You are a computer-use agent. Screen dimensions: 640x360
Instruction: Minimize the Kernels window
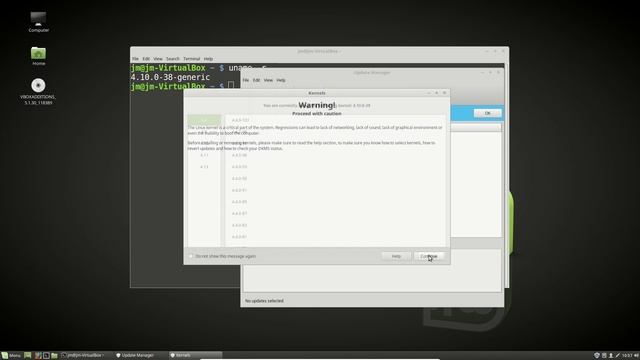[429, 93]
